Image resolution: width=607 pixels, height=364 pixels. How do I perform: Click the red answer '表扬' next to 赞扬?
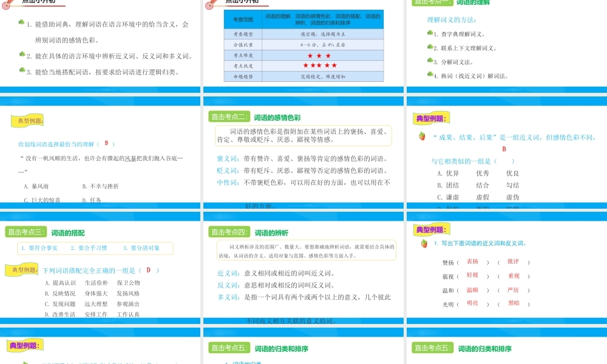pos(472,261)
